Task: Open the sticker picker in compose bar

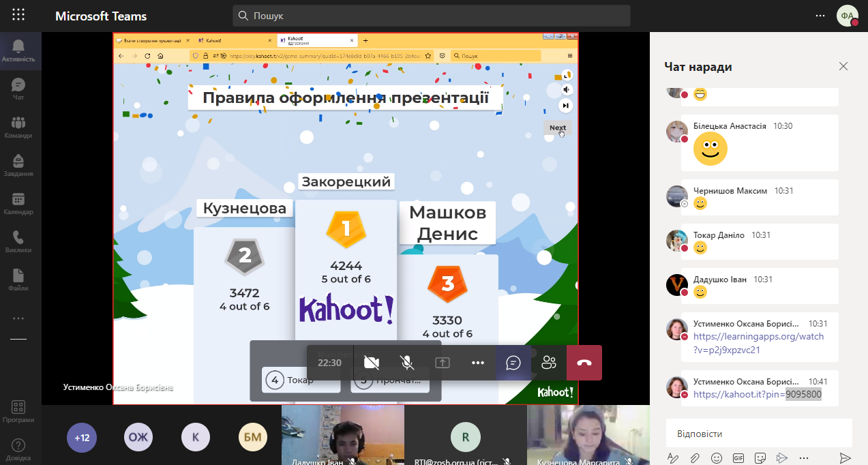Action: (760, 457)
